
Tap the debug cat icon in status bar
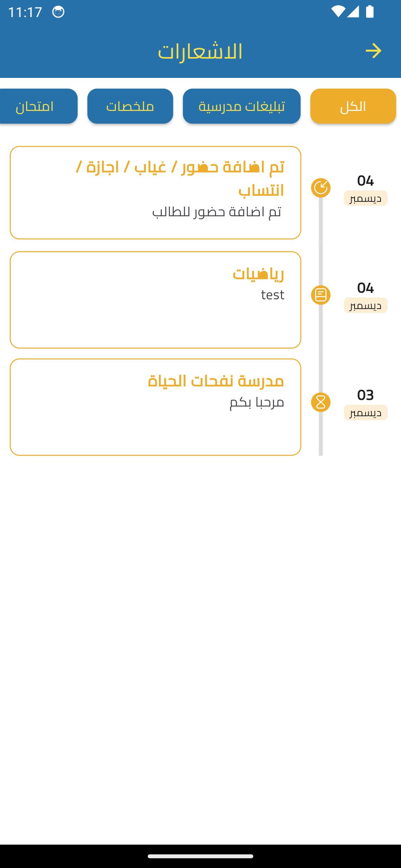click(x=58, y=12)
